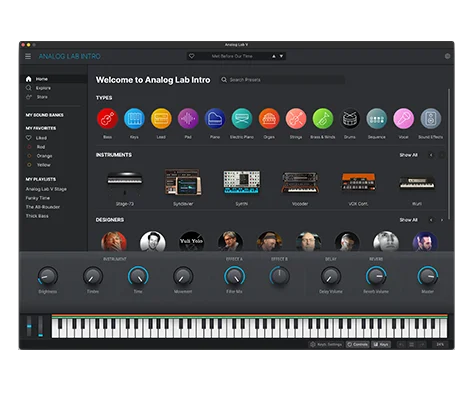Select the Pad type icon
The width and height of the screenshot is (473, 400).
(188, 118)
